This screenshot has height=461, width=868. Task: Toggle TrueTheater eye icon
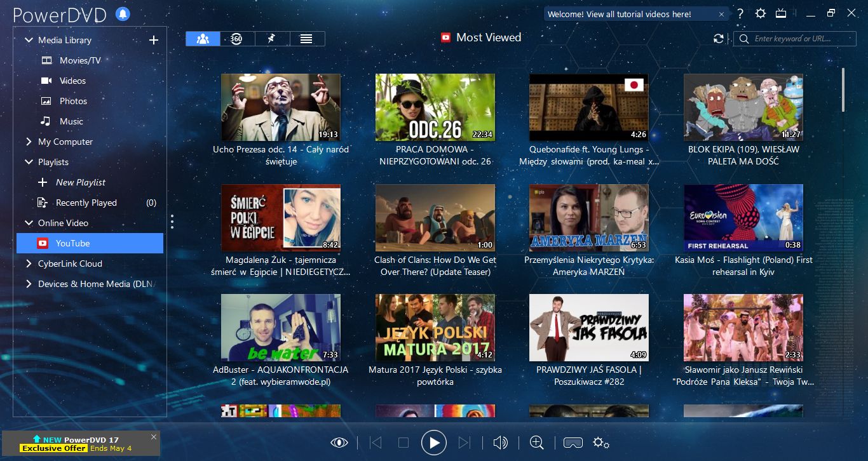click(x=339, y=443)
